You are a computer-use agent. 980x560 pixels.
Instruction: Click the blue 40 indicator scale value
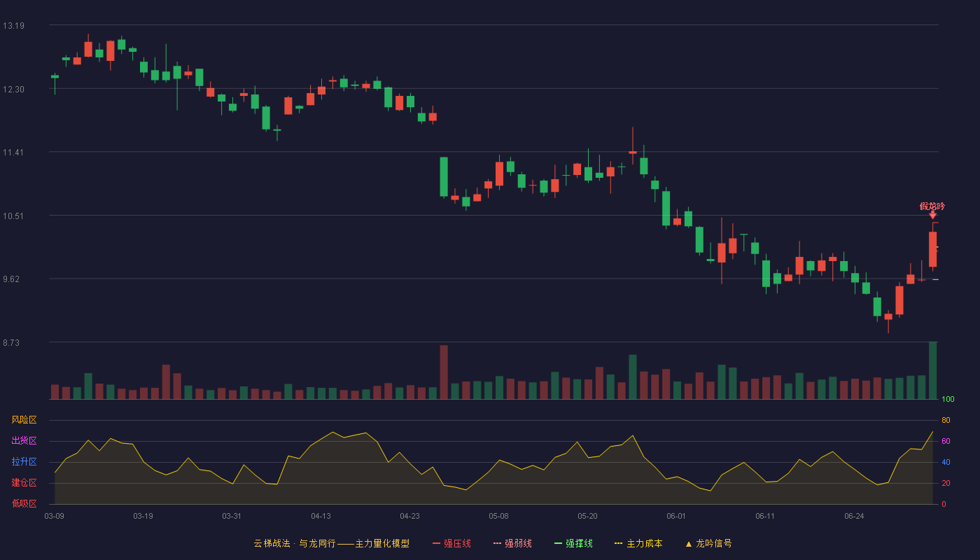point(946,462)
